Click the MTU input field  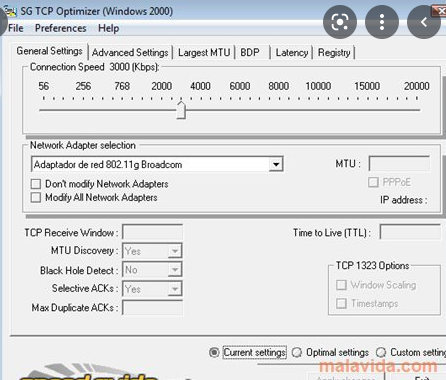(x=399, y=164)
